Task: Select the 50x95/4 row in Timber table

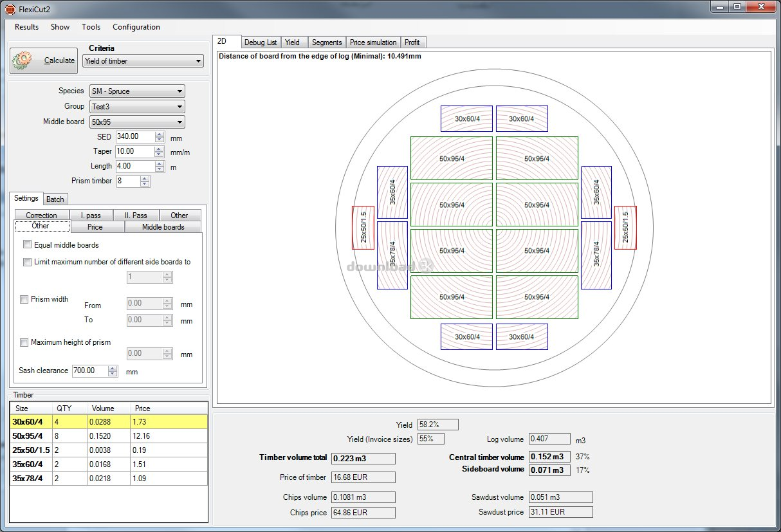Action: point(108,436)
